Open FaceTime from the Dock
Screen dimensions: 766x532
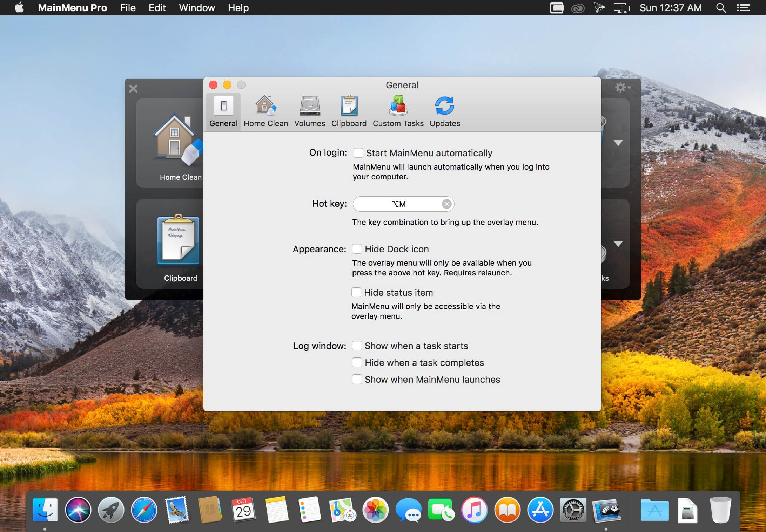click(x=441, y=510)
